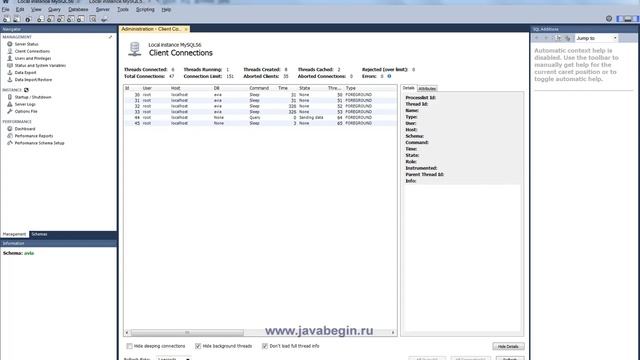Select the row with Sending data state

[x=260, y=118]
